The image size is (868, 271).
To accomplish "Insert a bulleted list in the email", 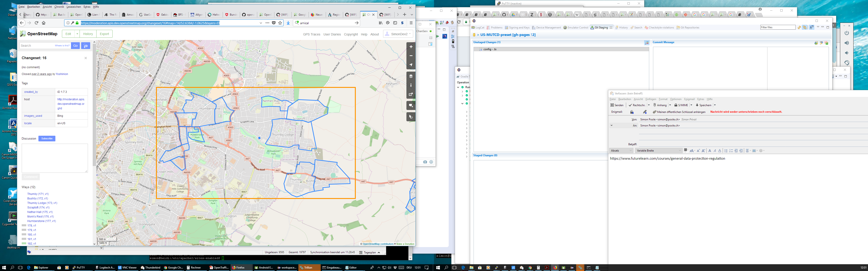I will click(x=726, y=151).
